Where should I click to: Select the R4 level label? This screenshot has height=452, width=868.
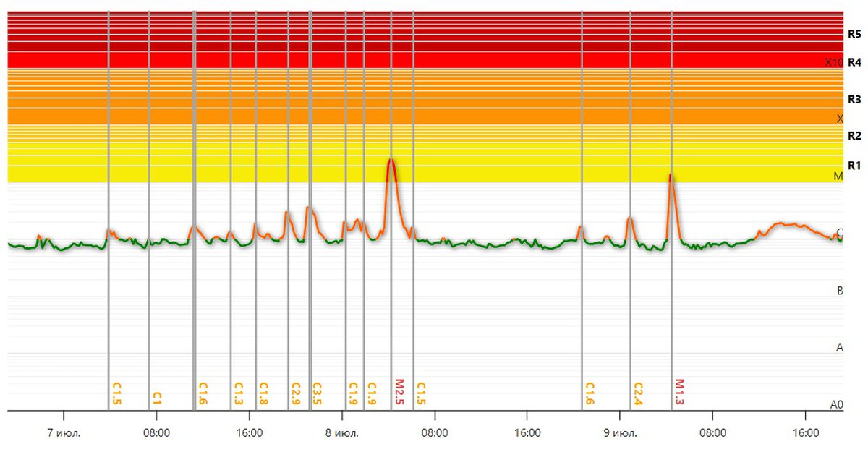coord(854,62)
